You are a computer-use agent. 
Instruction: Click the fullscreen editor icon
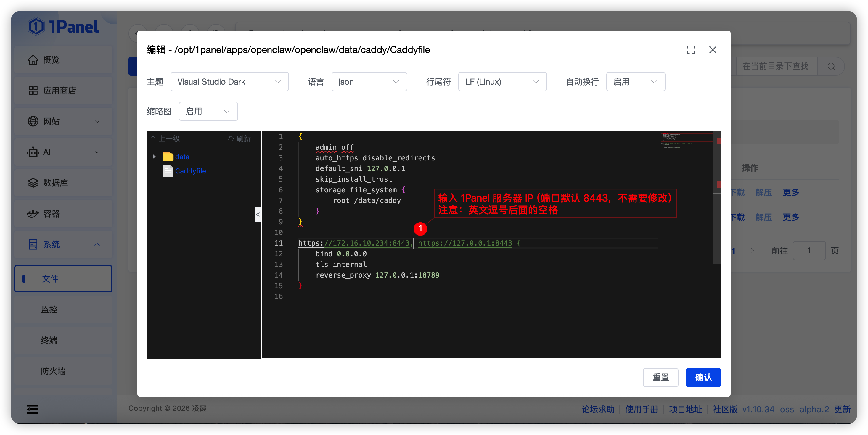[691, 50]
